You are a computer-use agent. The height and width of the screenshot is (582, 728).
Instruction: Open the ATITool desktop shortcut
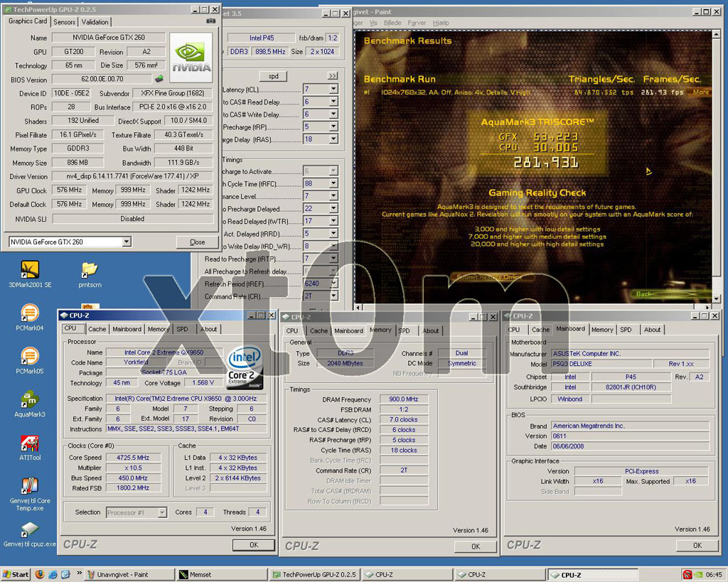(30, 448)
